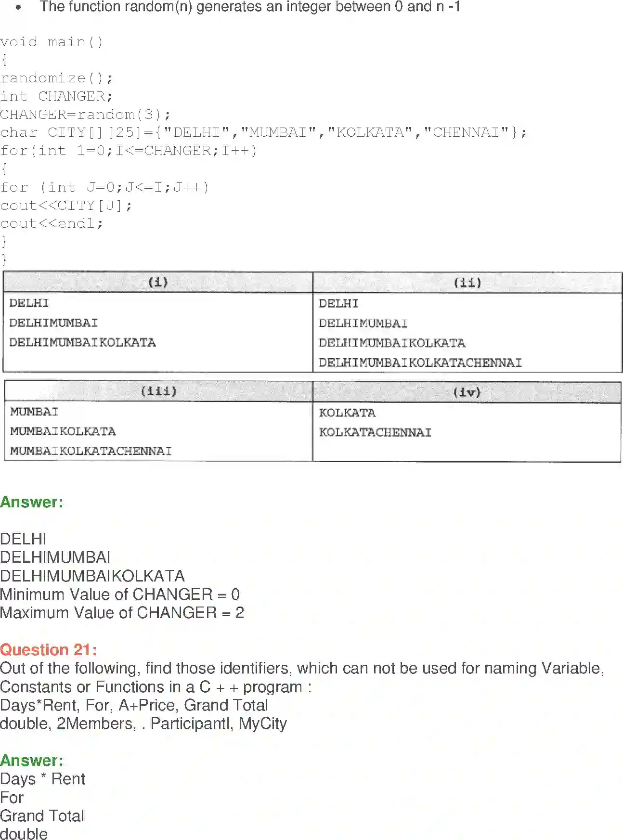This screenshot has height=840, width=623.
Task: Click the "Grand Total" answer line
Action: point(42,816)
